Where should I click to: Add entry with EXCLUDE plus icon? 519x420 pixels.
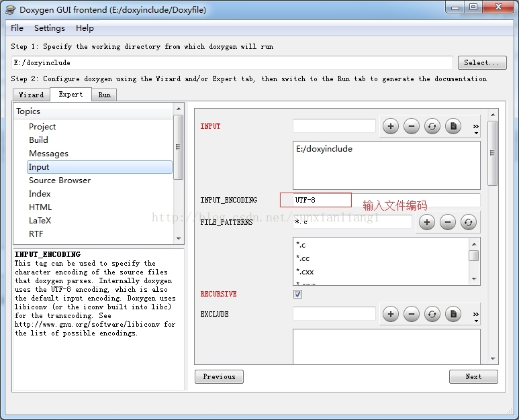[x=391, y=314]
